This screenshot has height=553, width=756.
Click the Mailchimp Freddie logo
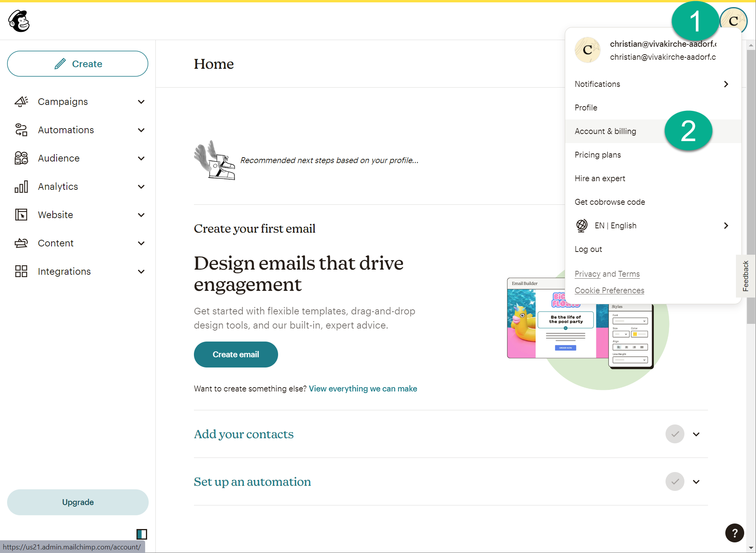pyautogui.click(x=19, y=21)
